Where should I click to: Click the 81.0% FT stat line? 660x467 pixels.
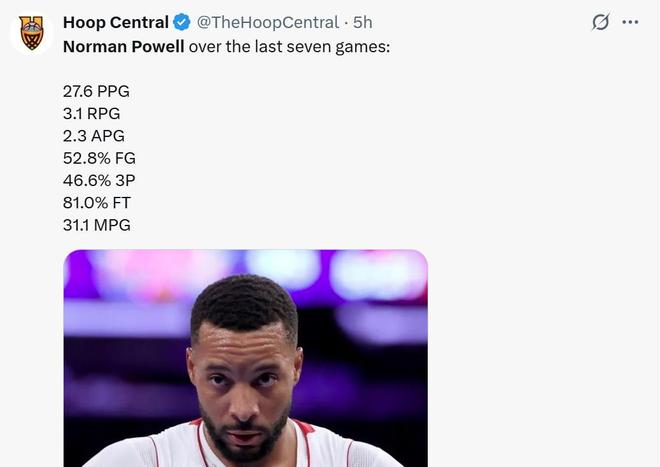click(97, 203)
